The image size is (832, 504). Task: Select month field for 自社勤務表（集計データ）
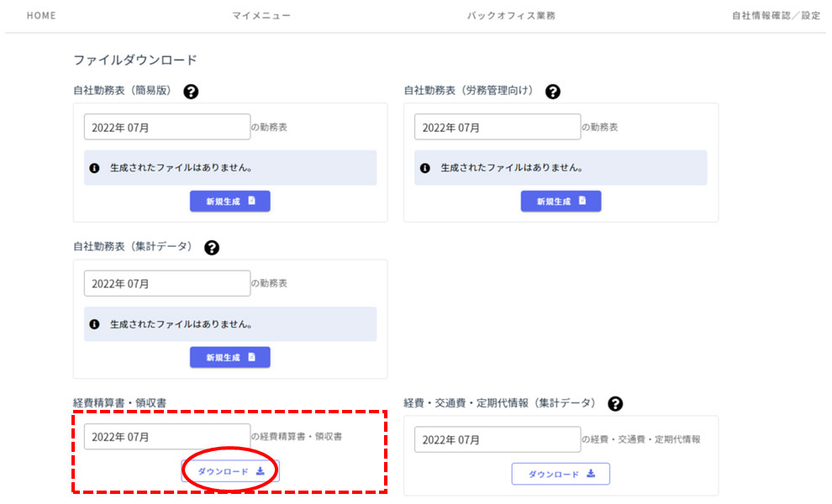(x=167, y=283)
